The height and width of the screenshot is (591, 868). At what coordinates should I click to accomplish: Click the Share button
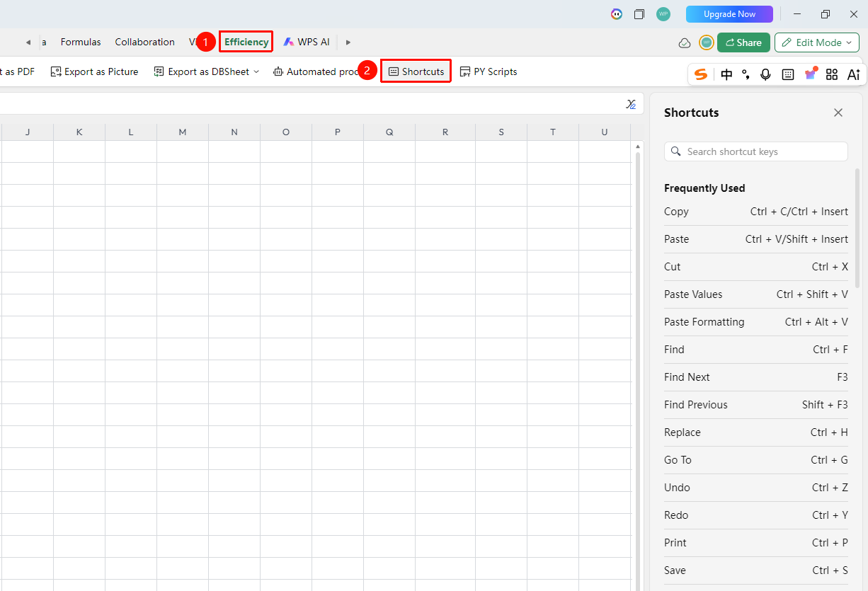pyautogui.click(x=743, y=42)
